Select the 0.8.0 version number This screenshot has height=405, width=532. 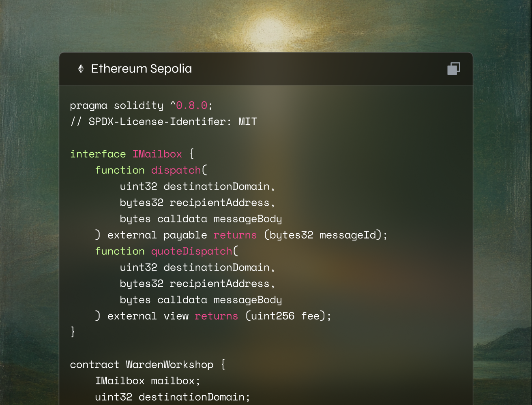pyautogui.click(x=191, y=105)
